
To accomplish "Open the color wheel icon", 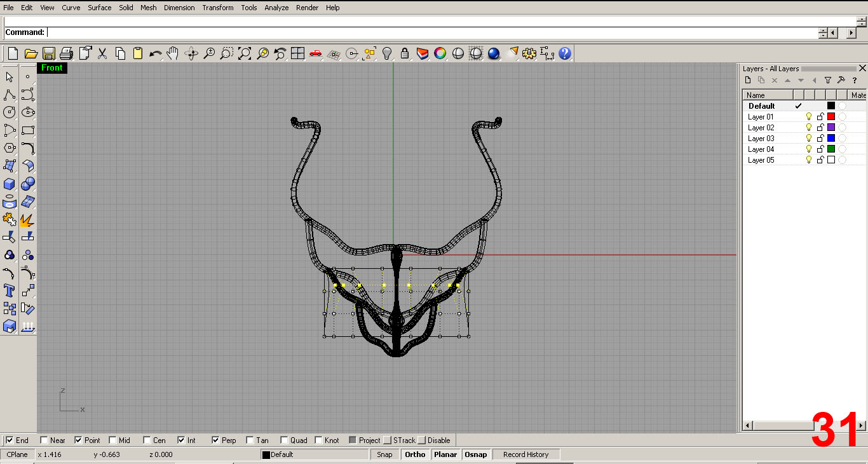I will click(440, 53).
